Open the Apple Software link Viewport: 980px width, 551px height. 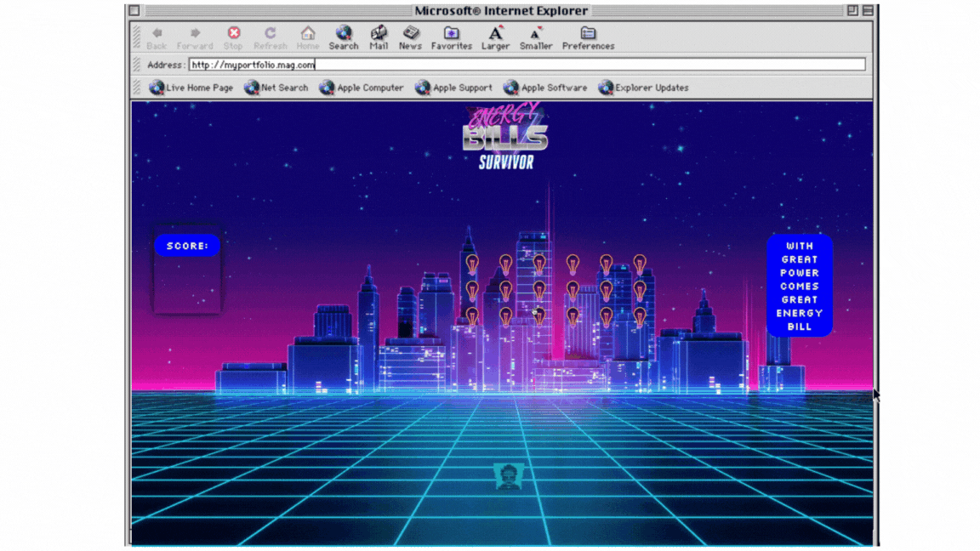click(545, 88)
